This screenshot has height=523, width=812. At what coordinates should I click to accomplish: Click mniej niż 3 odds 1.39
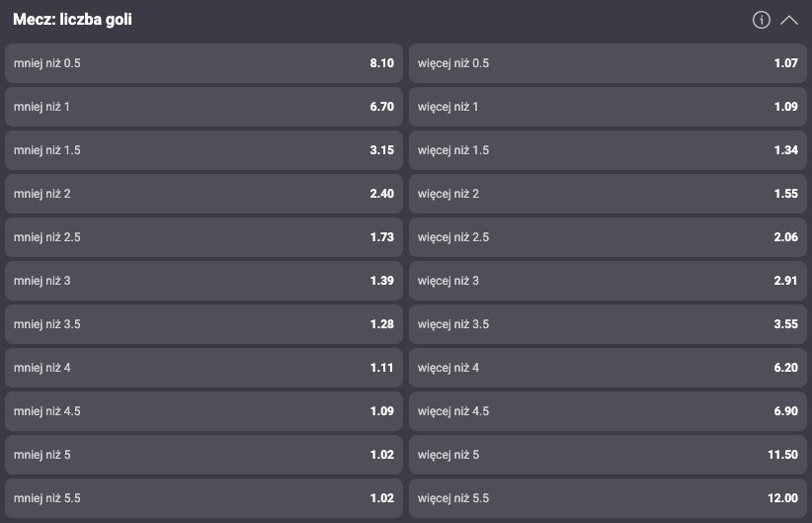pyautogui.click(x=204, y=281)
